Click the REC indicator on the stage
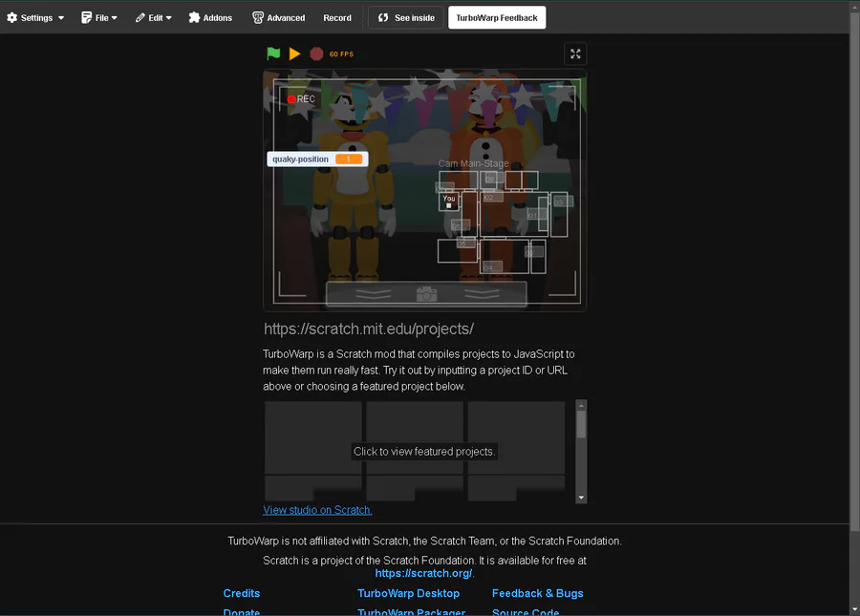 tap(301, 99)
